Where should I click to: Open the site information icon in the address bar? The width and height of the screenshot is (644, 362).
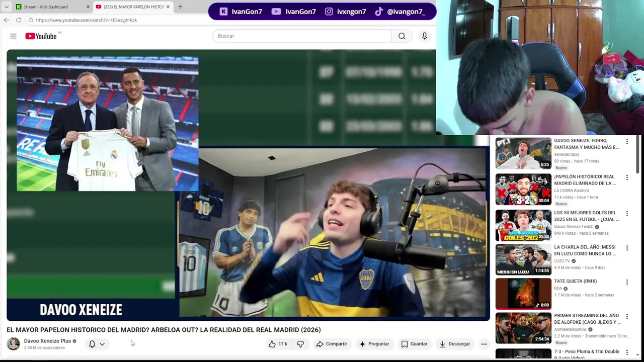click(x=31, y=20)
